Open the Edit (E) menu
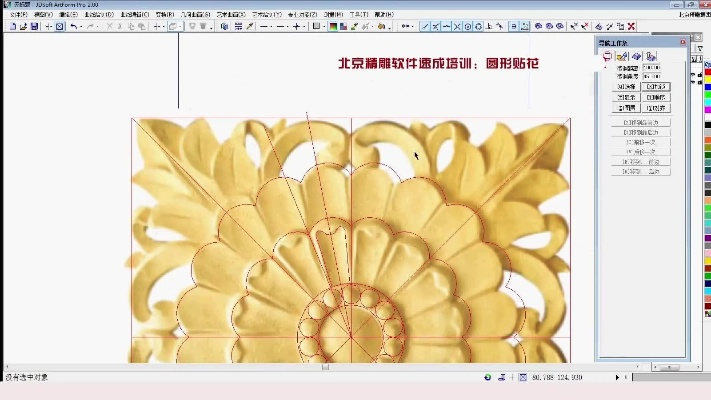This screenshot has width=711, height=400. [x=68, y=15]
